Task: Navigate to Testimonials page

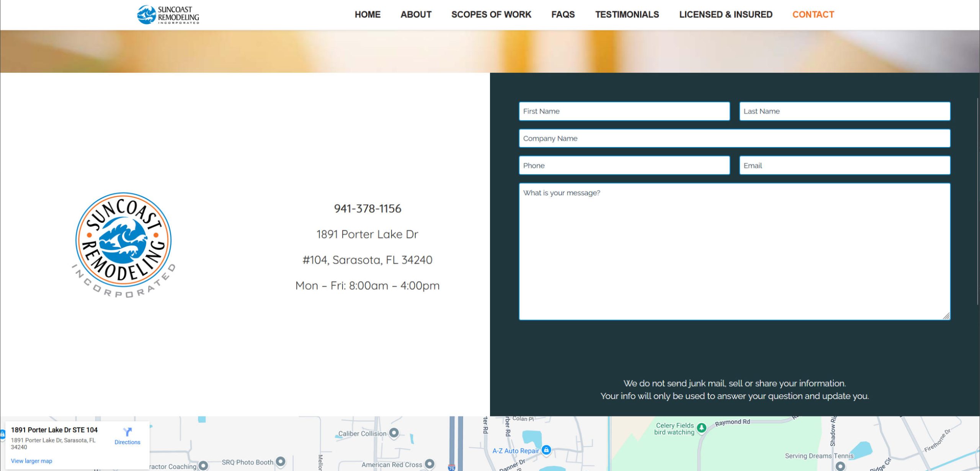Action: tap(627, 15)
